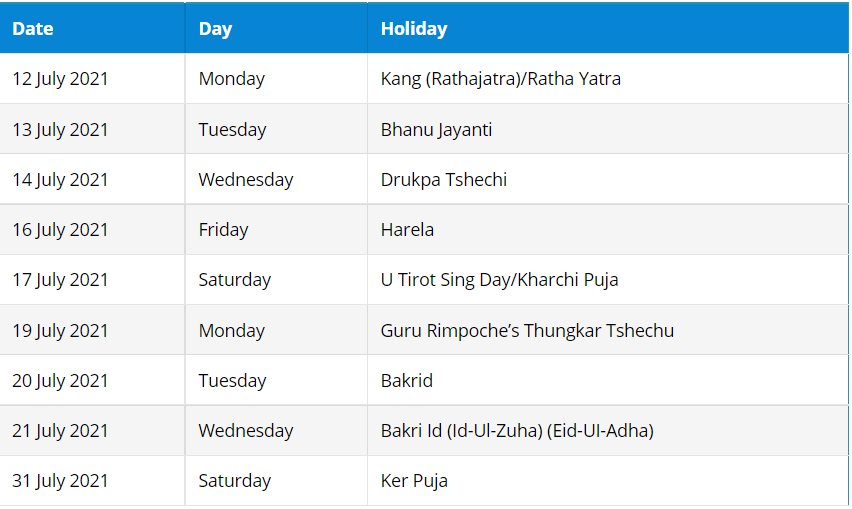852x509 pixels.
Task: Select the 31 July 2021 date cell
Action: pos(60,481)
